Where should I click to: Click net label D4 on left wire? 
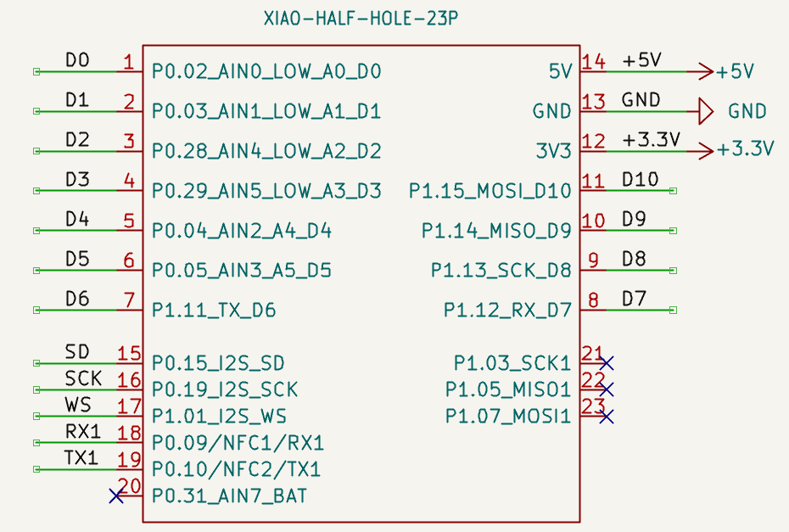tap(77, 220)
